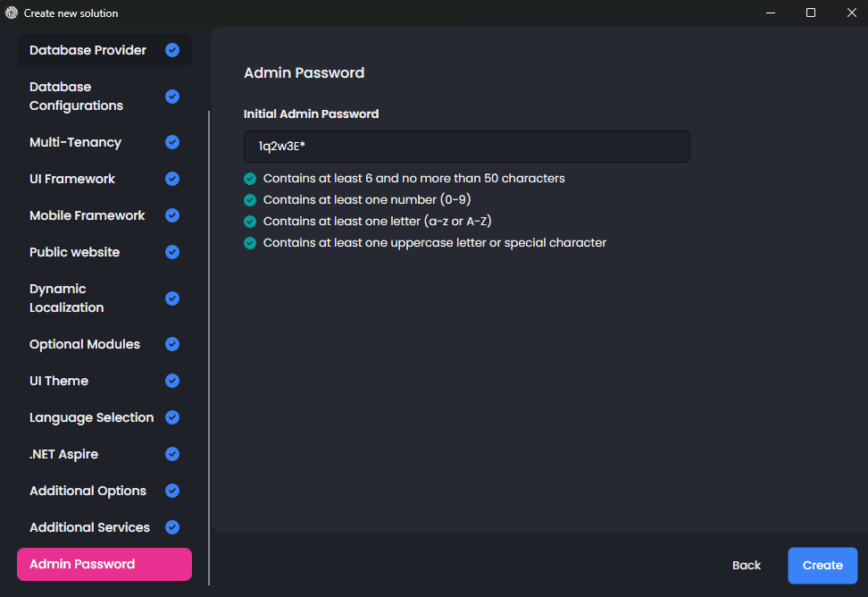Screen dimensions: 868x597
Task: Click inside the Initial Admin Password field
Action: [466, 146]
